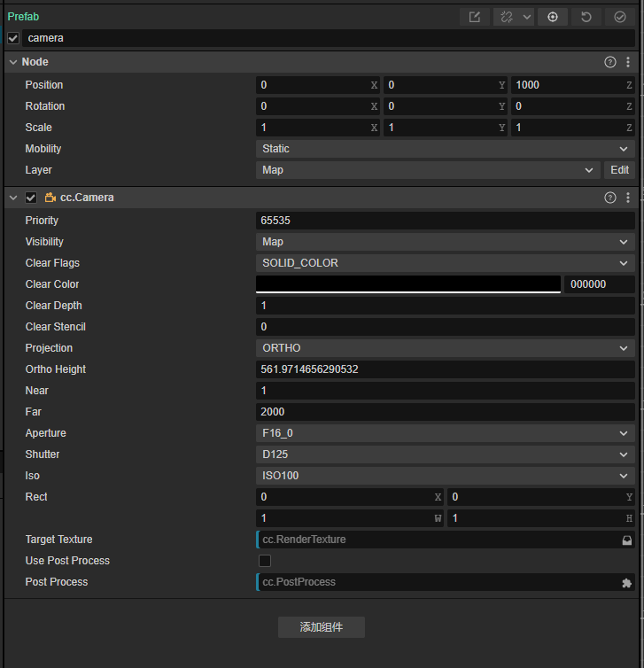Open the Clear Color black swatch picker
The image size is (644, 668).
coord(408,284)
